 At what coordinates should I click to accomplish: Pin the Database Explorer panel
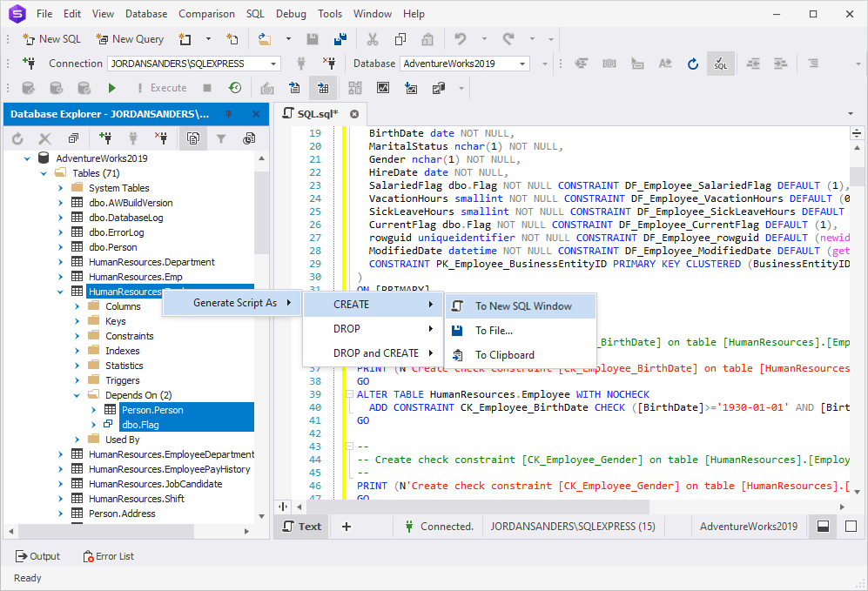229,114
